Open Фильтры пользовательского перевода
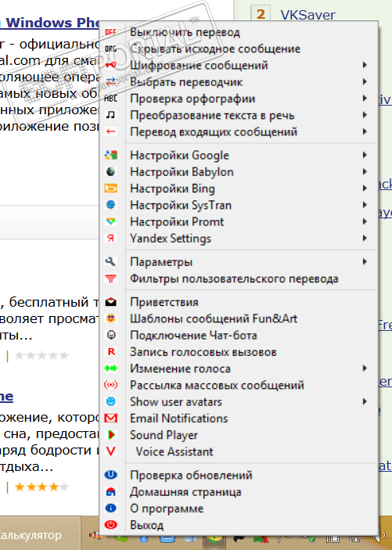392x550 pixels. pos(238,279)
